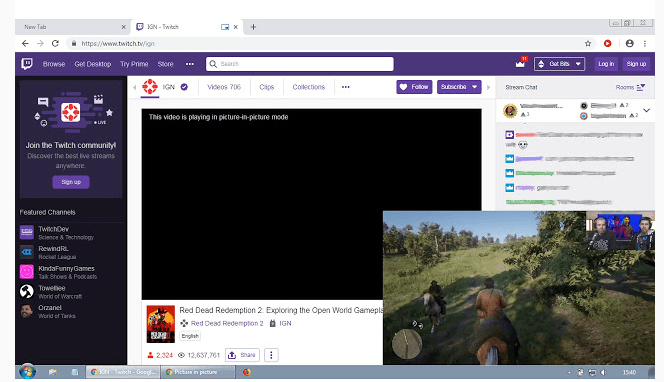
Task: Click the IGN verified badge
Action: 184,87
